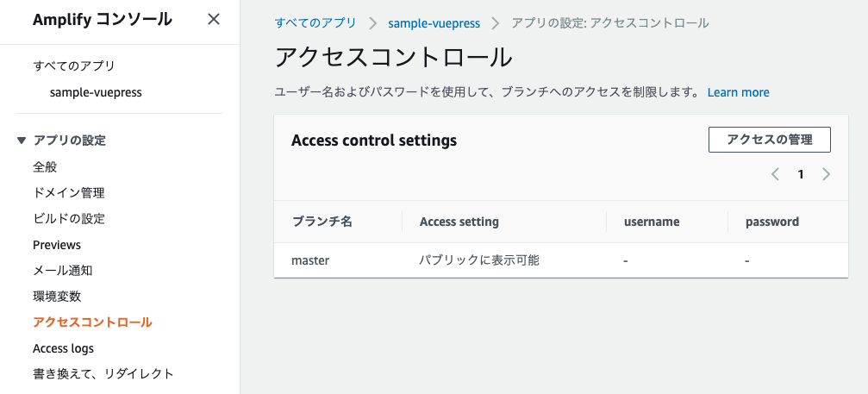Click the password column header
868x394 pixels.
(772, 222)
